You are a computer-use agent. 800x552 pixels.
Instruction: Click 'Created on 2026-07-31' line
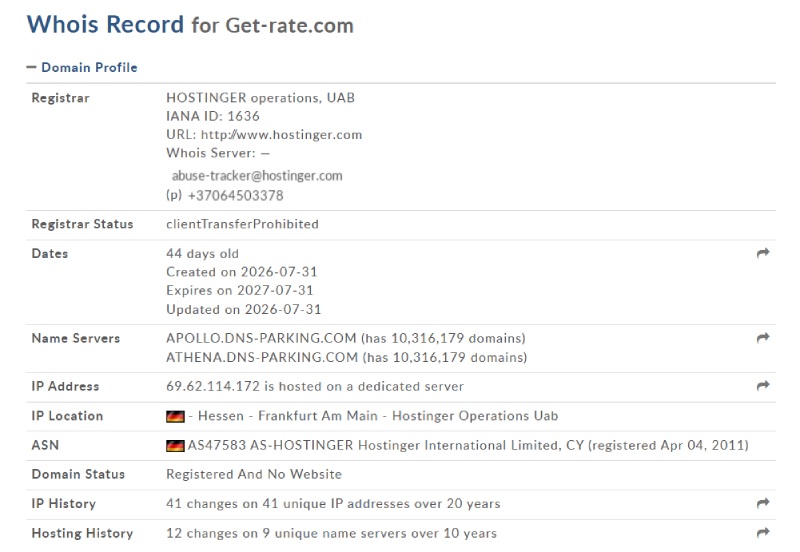242,272
